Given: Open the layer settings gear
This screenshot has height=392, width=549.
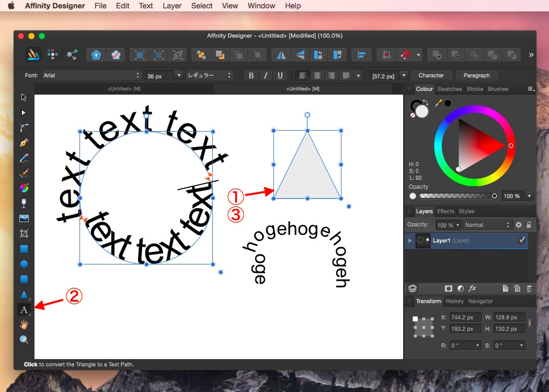Looking at the screenshot, I should point(519,225).
